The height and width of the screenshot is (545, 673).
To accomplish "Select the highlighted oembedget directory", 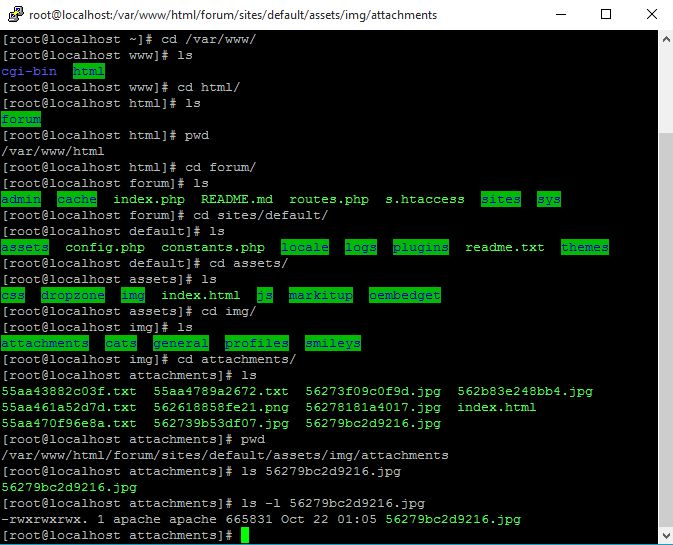I will click(405, 295).
